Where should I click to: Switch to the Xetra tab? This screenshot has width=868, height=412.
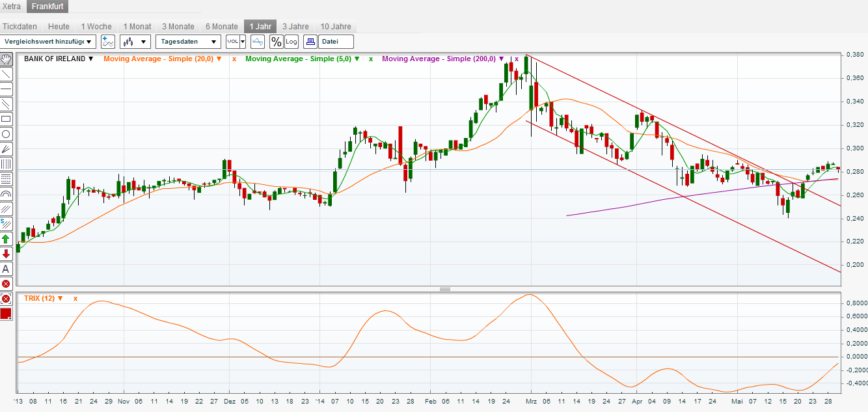tap(12, 5)
